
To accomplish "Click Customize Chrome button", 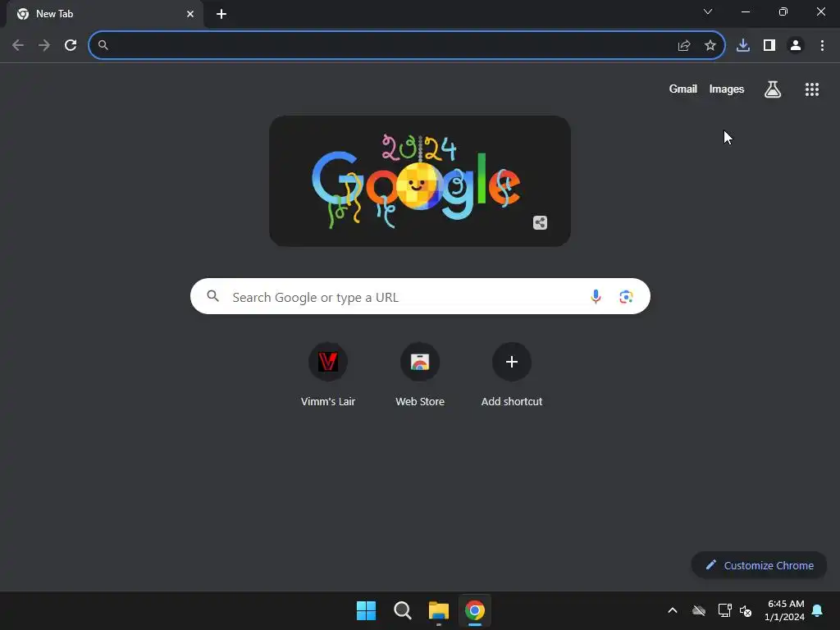I will [x=759, y=565].
